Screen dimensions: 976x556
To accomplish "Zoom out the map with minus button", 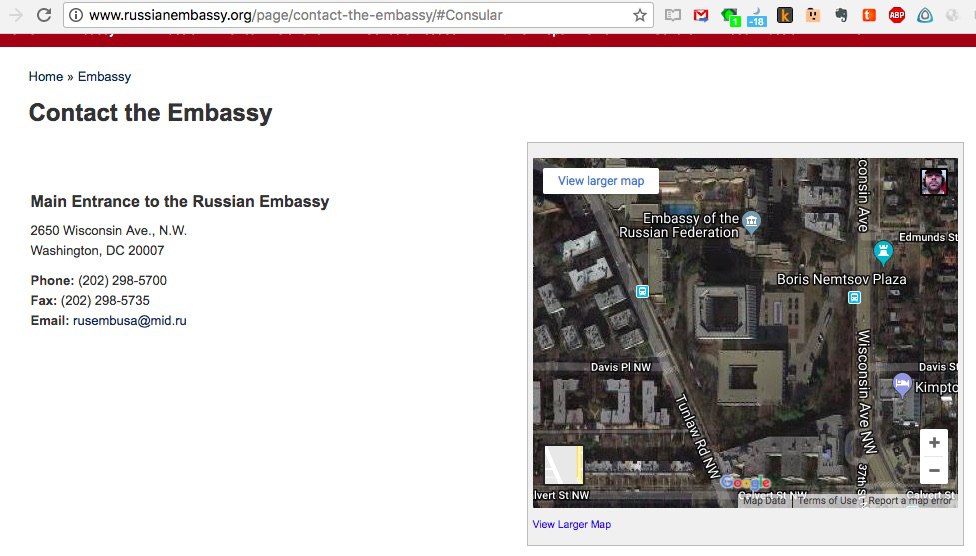I will point(934,471).
